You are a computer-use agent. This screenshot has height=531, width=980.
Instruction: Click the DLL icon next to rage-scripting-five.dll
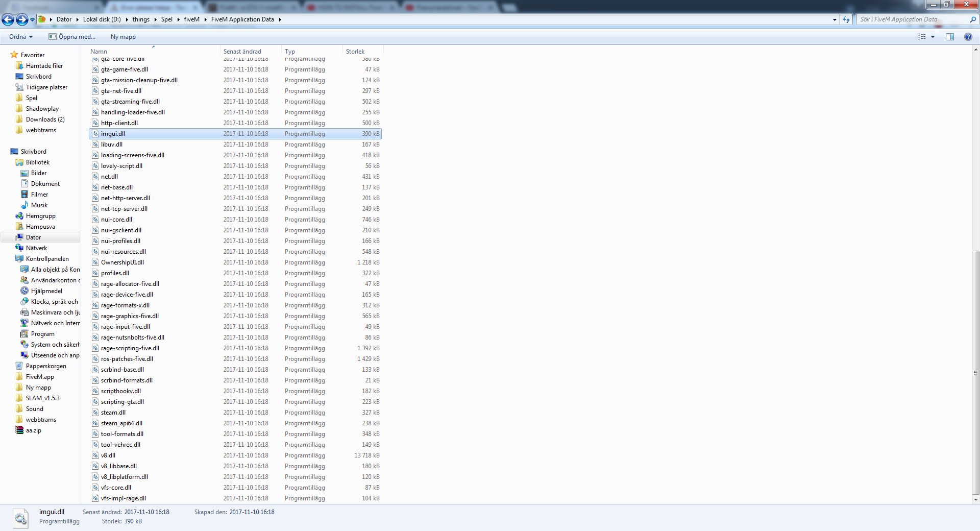pos(95,348)
